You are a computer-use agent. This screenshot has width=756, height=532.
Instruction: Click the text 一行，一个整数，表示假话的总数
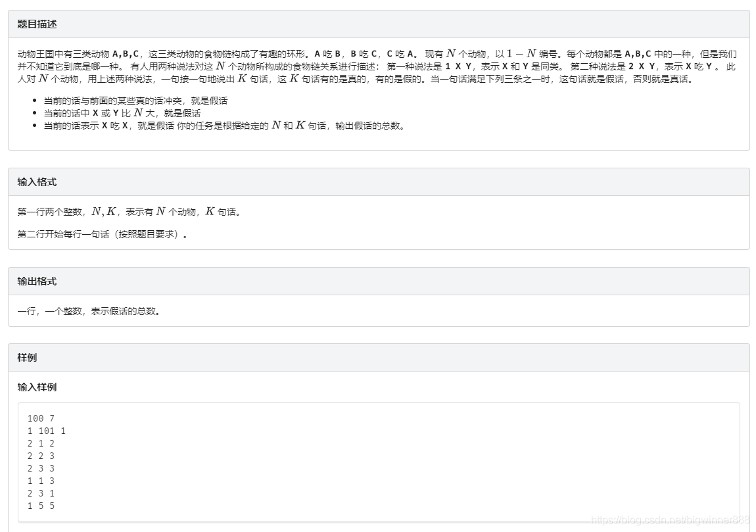click(89, 311)
